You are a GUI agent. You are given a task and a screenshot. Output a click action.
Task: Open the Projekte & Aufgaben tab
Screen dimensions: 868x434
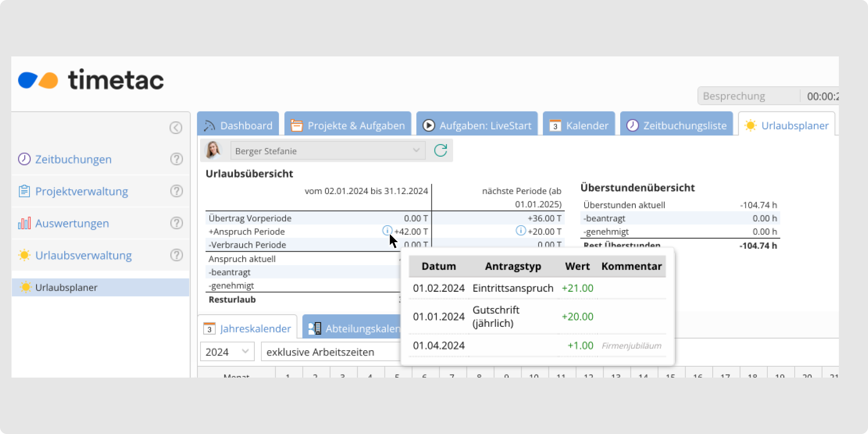(348, 125)
